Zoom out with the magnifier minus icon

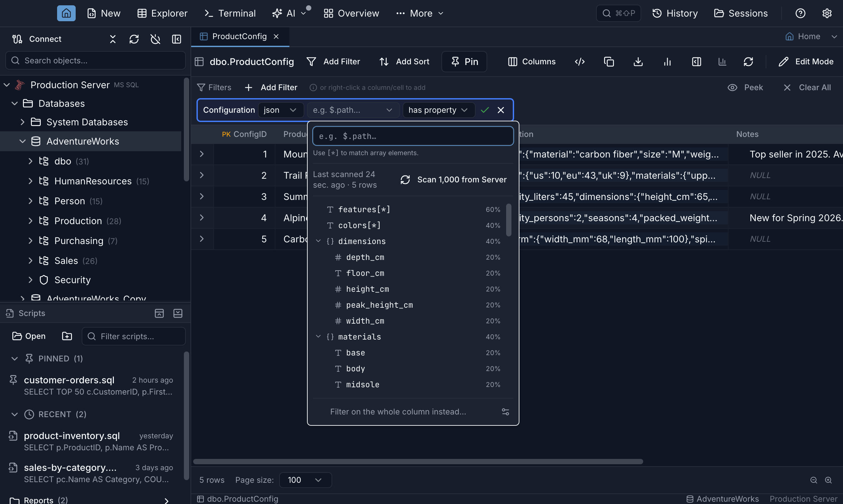tap(814, 480)
